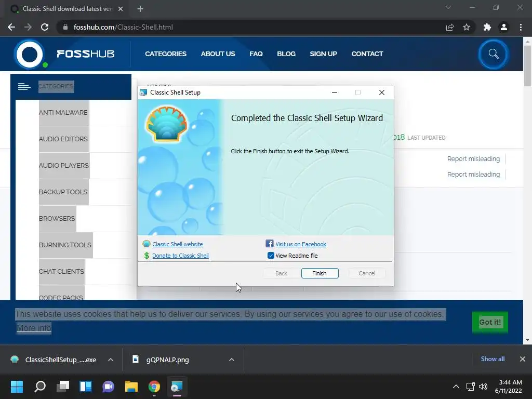Select ANTI MALWARE category
532x399 pixels.
click(x=63, y=112)
